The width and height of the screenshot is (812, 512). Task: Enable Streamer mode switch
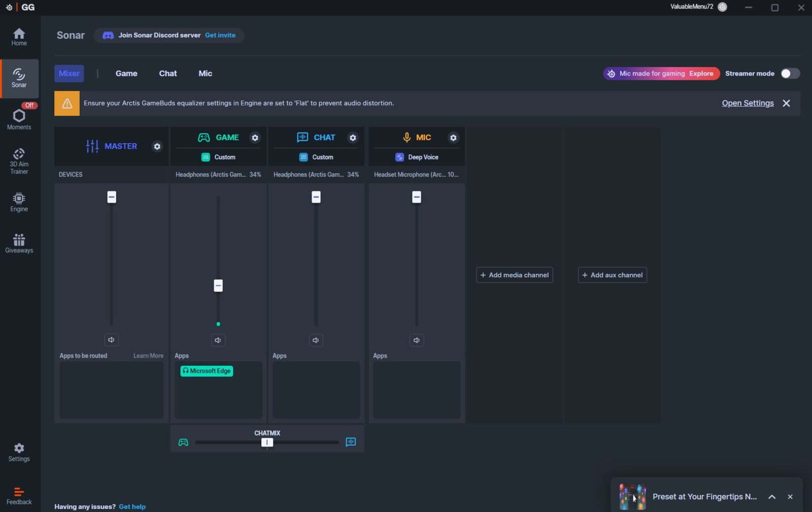pos(790,74)
